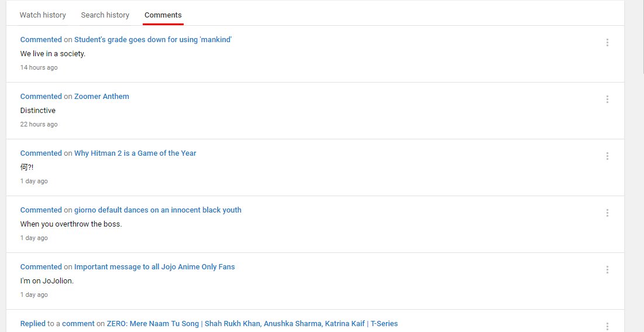Select the comment text 'Distinctive'
Screen dimensions: 644x332
pyautogui.click(x=38, y=111)
